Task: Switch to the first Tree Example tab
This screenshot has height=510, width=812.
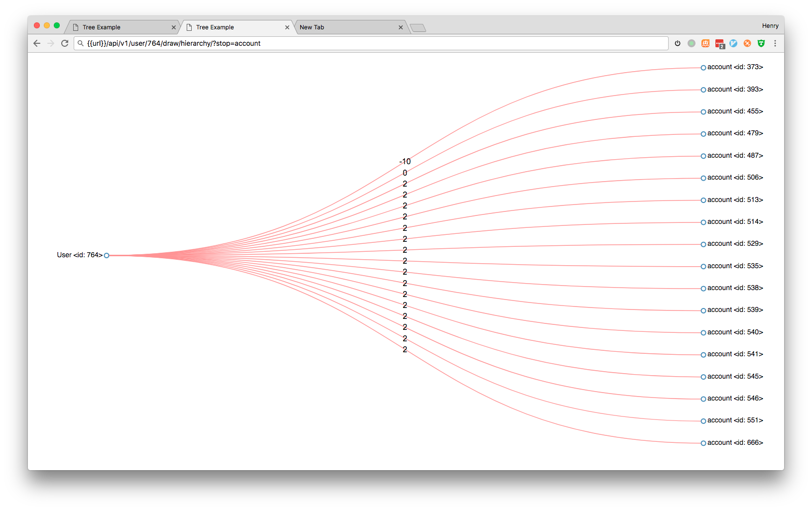Action: point(119,27)
